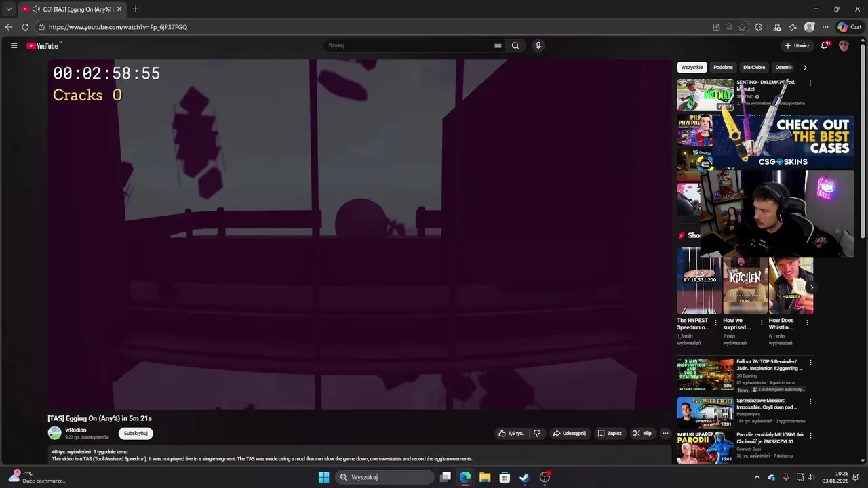868x488 pixels.
Task: Open options for 'How we surprised' short
Action: coord(762,323)
